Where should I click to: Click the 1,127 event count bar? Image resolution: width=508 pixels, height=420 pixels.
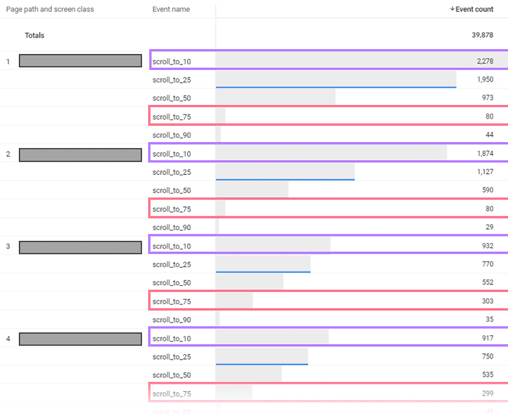(285, 172)
